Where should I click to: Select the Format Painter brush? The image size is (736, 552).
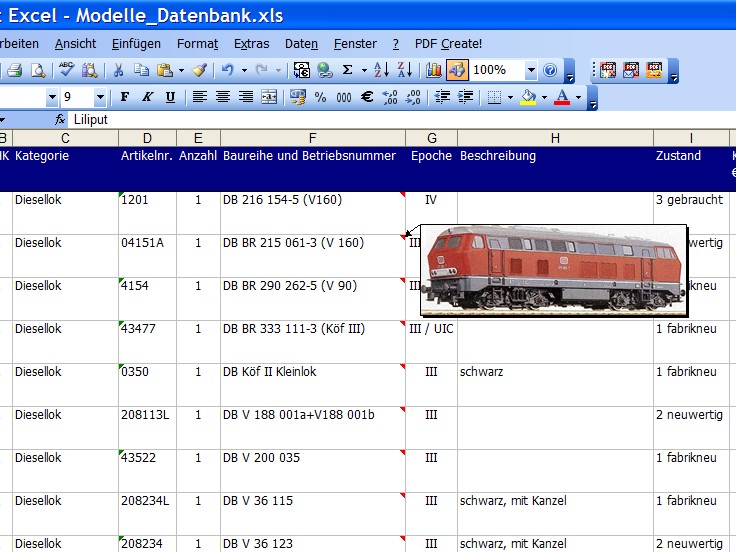[x=199, y=70]
